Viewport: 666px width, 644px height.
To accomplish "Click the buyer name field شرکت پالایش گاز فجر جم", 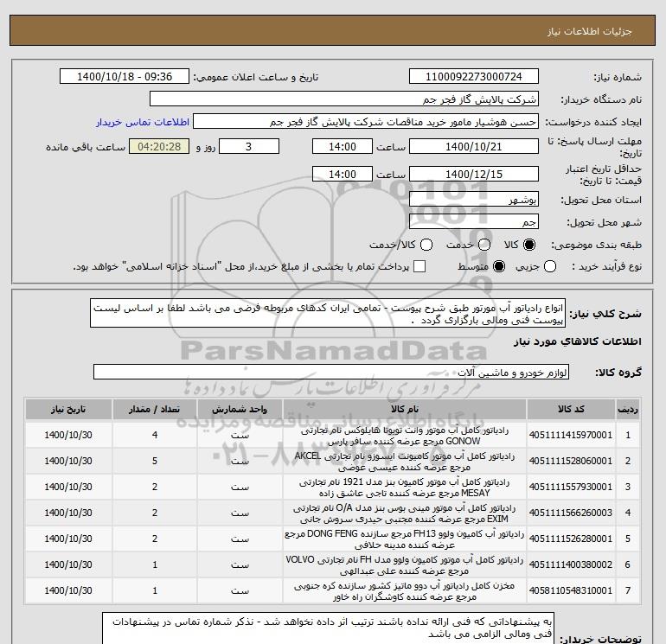I will pyautogui.click(x=344, y=99).
